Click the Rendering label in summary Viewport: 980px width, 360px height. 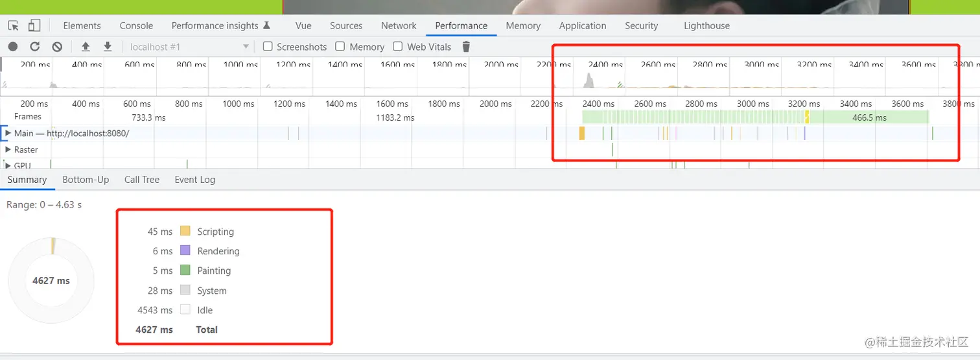tap(218, 251)
